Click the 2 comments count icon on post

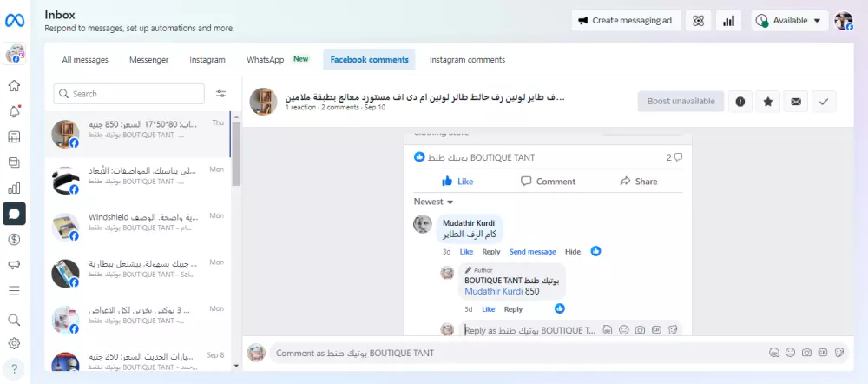(674, 157)
